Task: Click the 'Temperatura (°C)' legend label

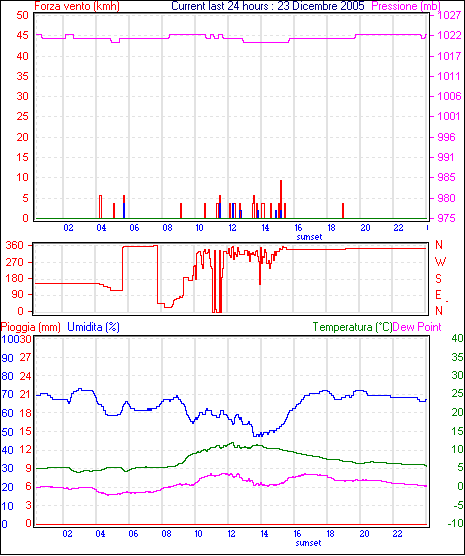Action: [353, 327]
